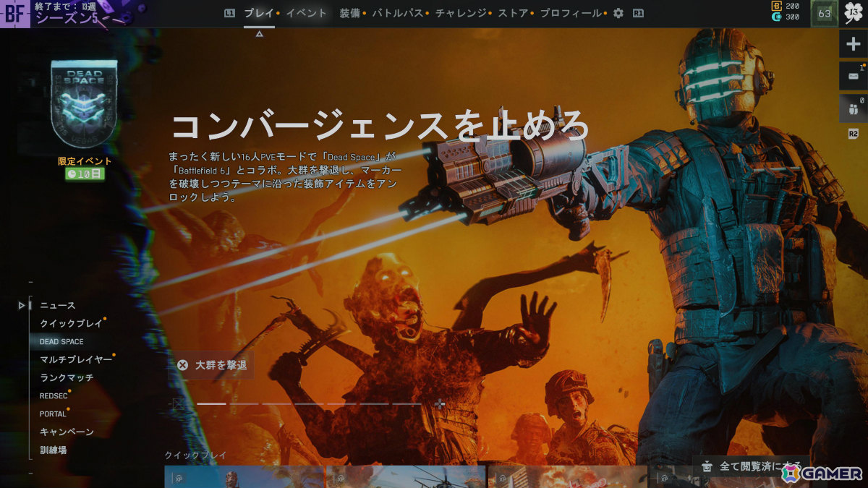Click the D-pad next-slide icon after carousel bar

[440, 404]
